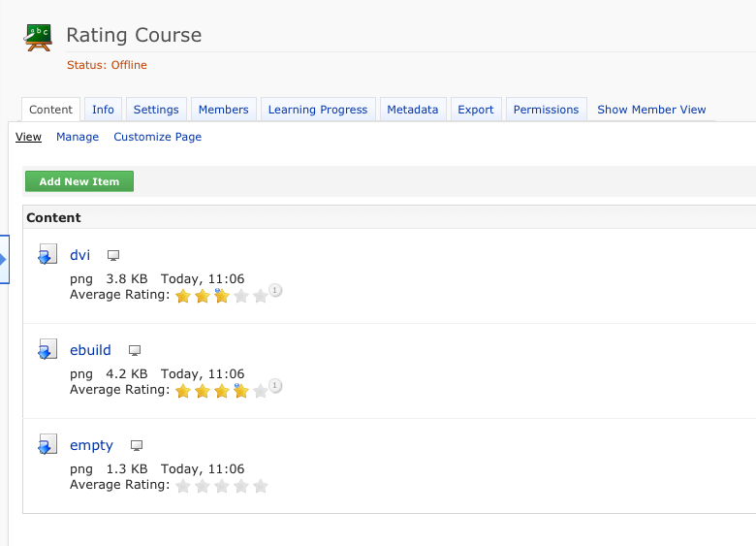Go to the Permissions tab

pyautogui.click(x=546, y=110)
